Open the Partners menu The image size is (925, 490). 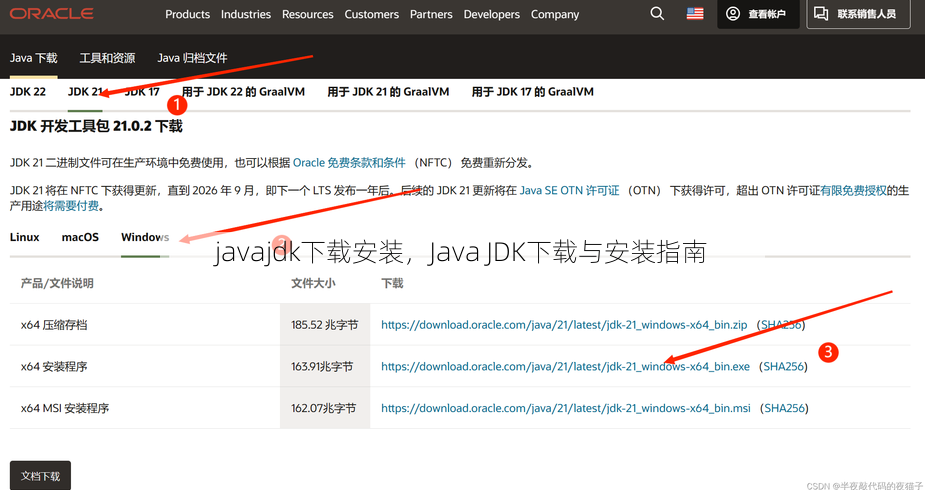tap(431, 14)
